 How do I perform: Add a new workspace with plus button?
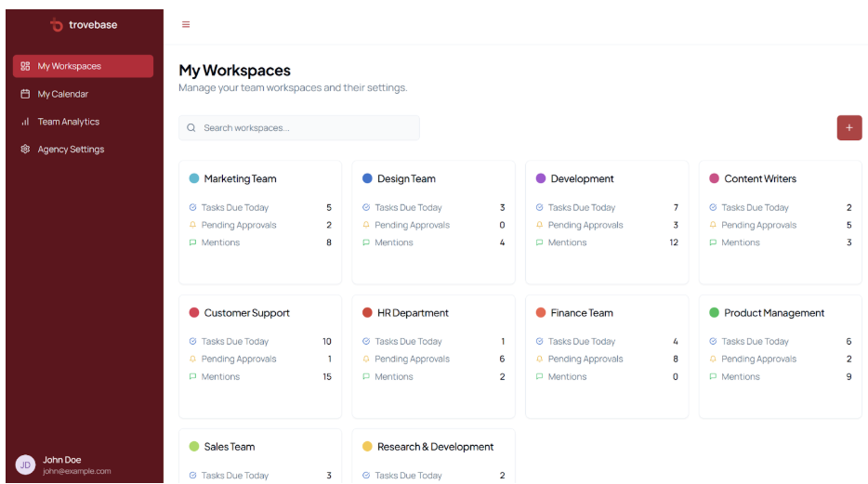click(x=849, y=128)
